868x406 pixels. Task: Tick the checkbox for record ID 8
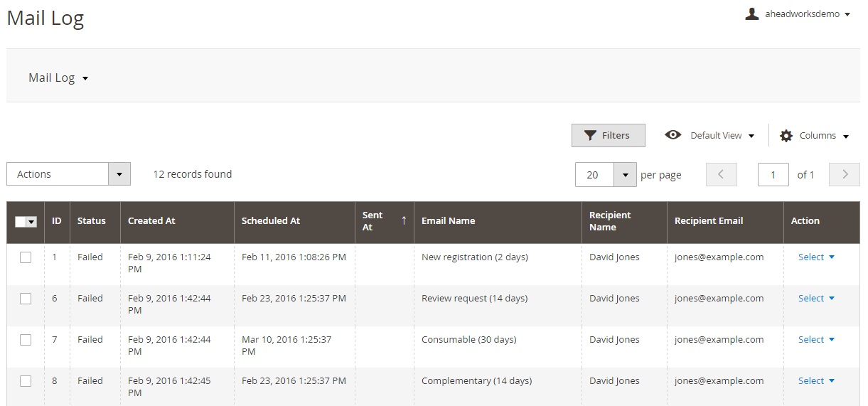coord(26,381)
